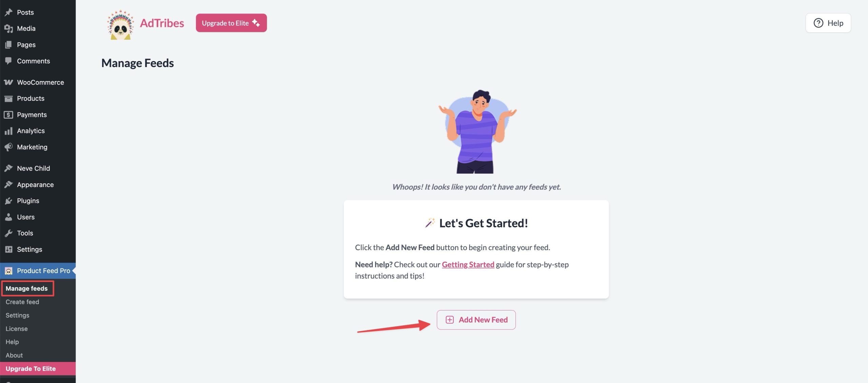The width and height of the screenshot is (868, 383).
Task: Open Media via its sidebar icon
Action: 8,28
